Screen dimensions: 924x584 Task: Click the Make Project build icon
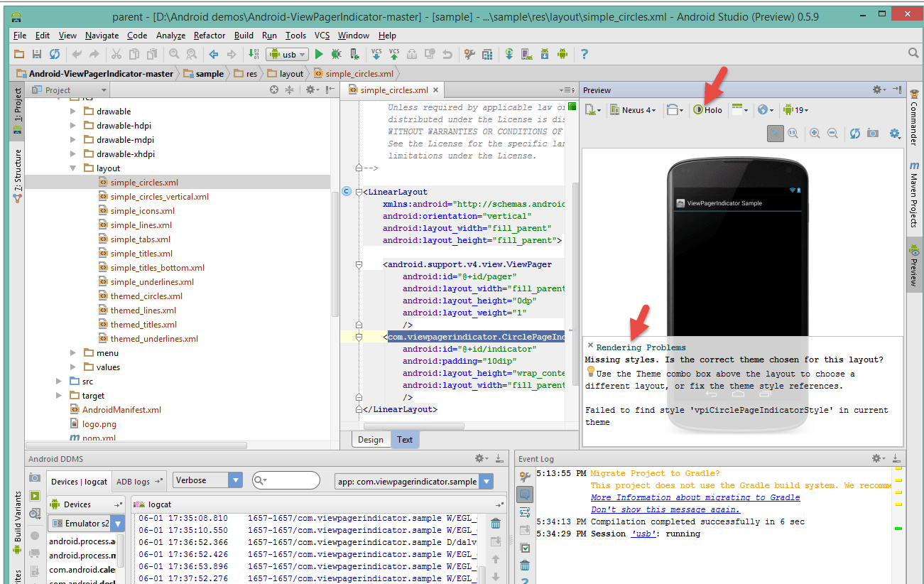(254, 54)
